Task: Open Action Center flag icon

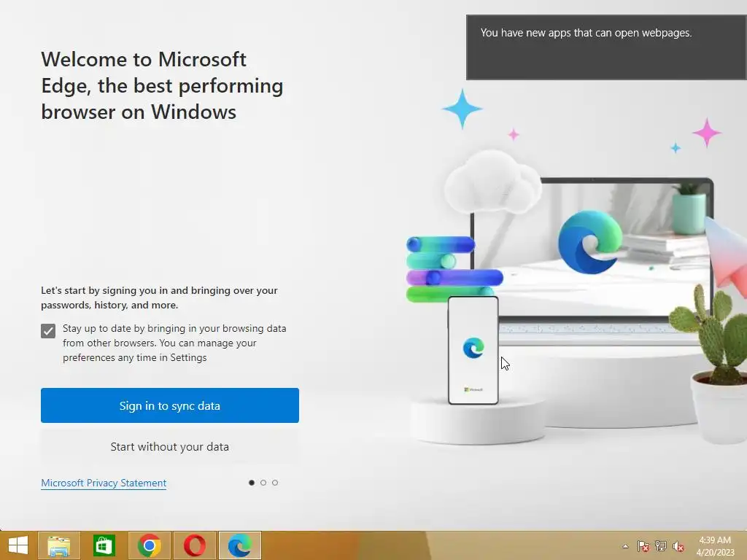Action: [x=643, y=546]
